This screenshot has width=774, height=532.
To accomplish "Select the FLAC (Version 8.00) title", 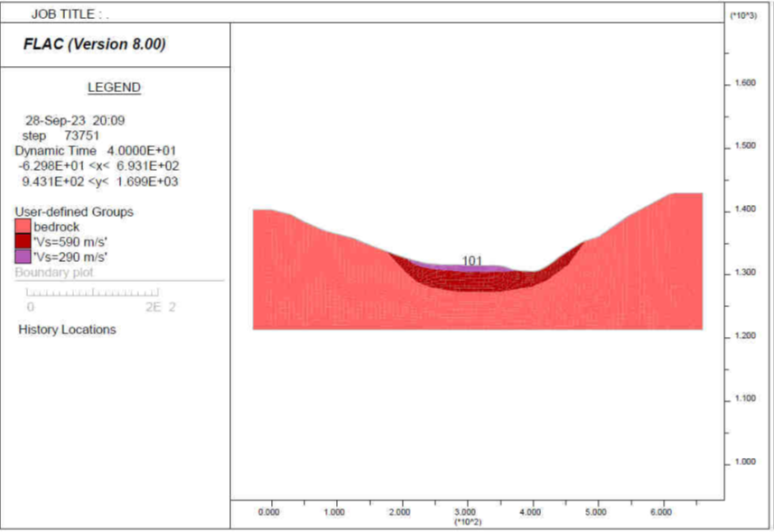I will (94, 44).
